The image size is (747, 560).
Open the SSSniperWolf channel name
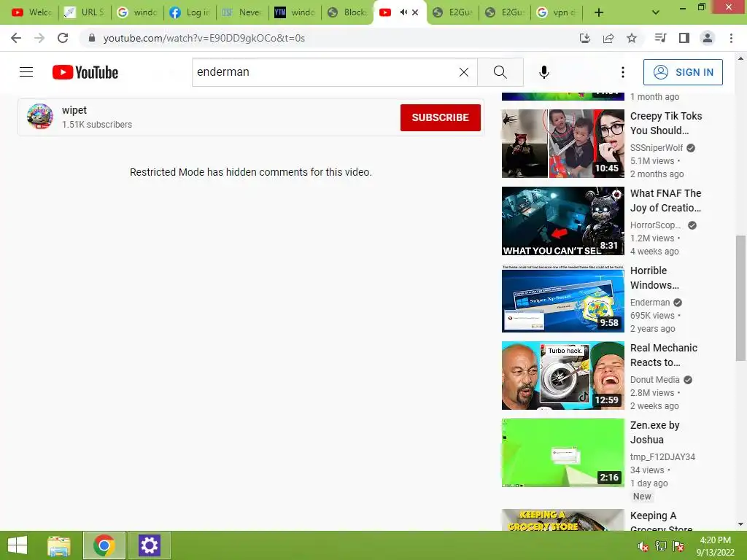(657, 147)
